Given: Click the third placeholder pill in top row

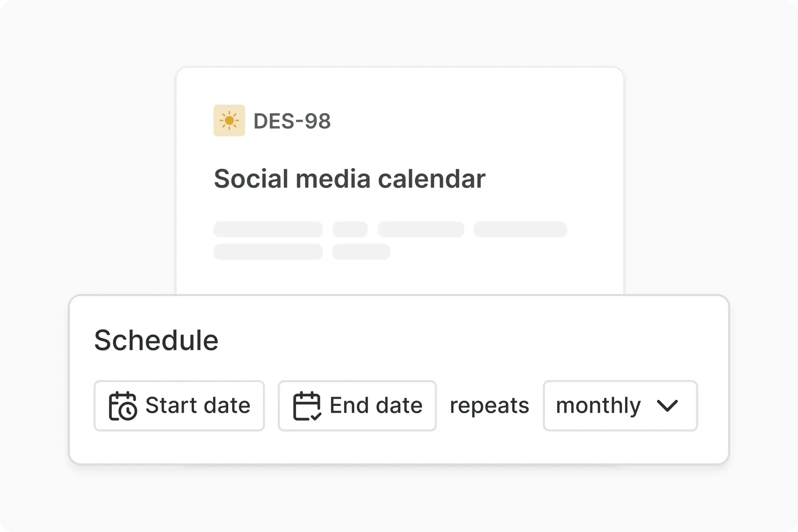Looking at the screenshot, I should 421,229.
